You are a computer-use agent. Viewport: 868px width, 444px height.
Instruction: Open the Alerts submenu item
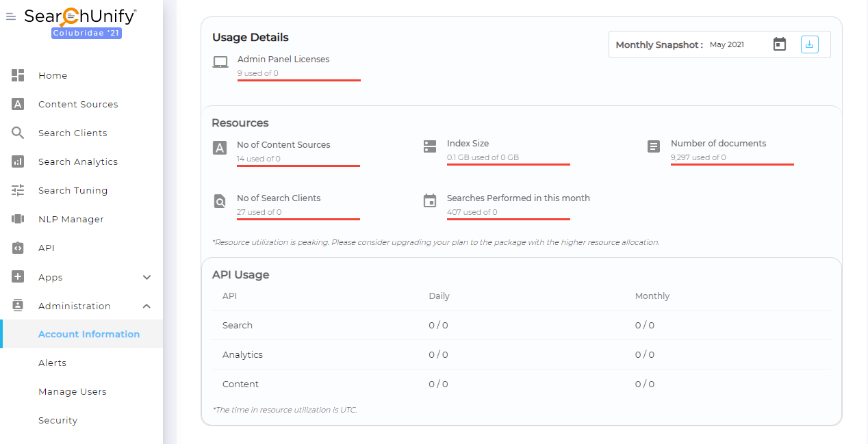tap(52, 363)
